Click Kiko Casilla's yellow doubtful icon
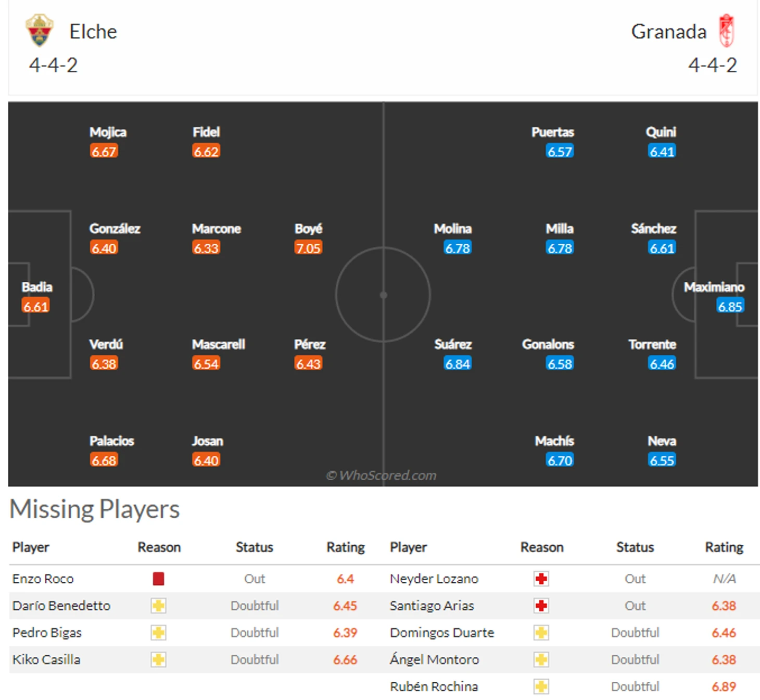Image resolution: width=760 pixels, height=700 pixels. click(x=159, y=660)
